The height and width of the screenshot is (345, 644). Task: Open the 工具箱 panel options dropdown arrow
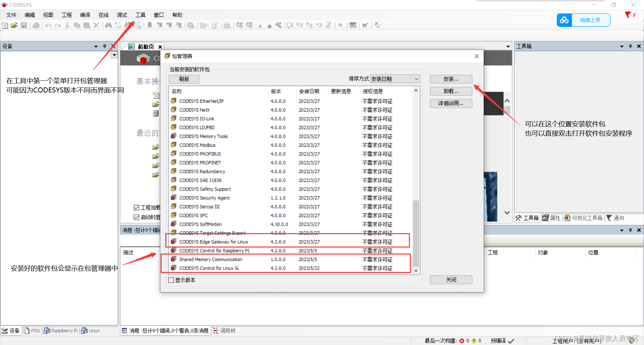tap(622, 46)
